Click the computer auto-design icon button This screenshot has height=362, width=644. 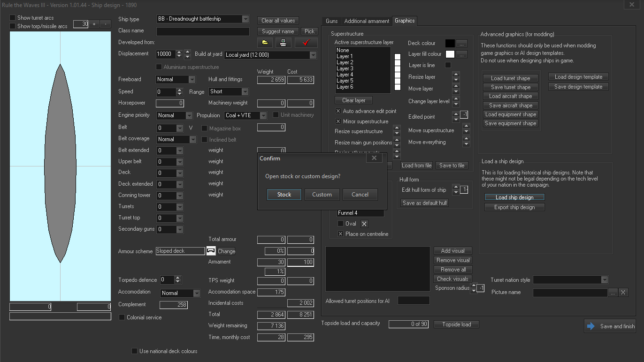point(283,43)
